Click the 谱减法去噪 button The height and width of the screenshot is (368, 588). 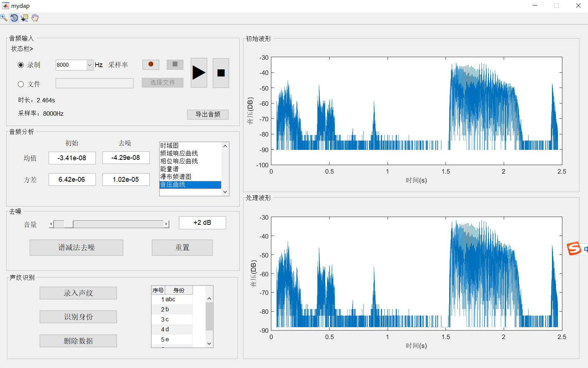(76, 247)
